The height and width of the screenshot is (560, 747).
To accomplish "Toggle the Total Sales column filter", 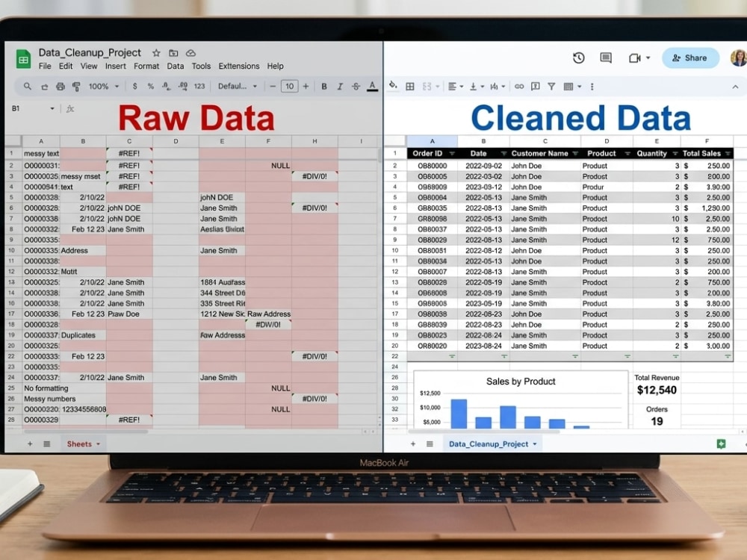I will tap(728, 153).
